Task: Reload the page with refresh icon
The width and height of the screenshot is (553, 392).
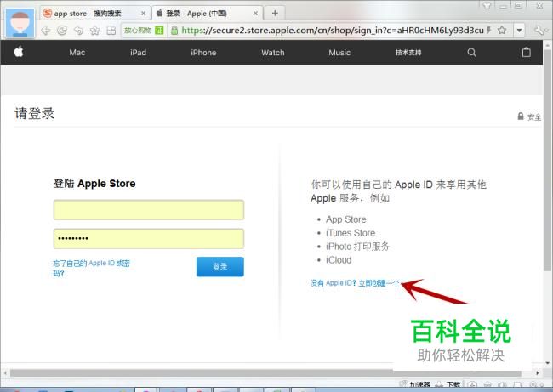Action: pos(62,31)
